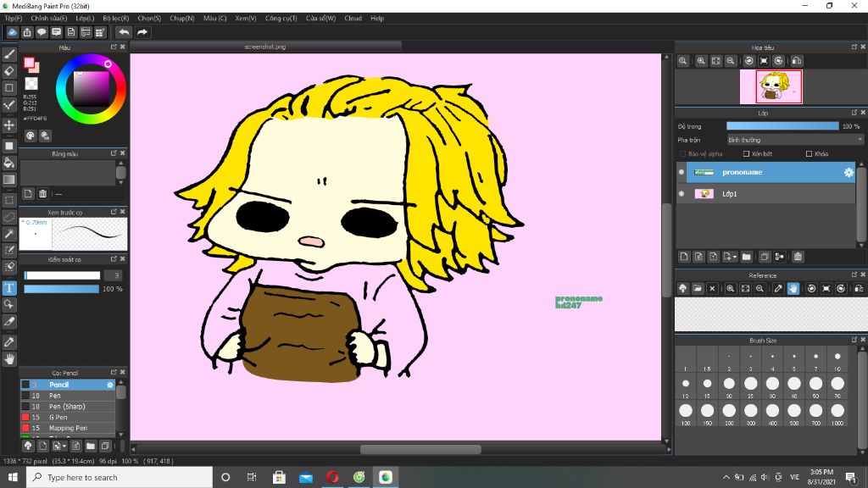Open Microsoft Store from taskbar
This screenshot has width=868, height=488.
pyautogui.click(x=279, y=477)
